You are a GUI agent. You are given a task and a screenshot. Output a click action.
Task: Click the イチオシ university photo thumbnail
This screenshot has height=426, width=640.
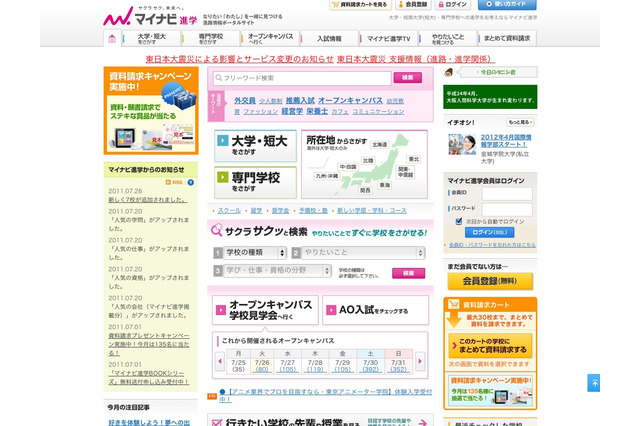tap(462, 144)
